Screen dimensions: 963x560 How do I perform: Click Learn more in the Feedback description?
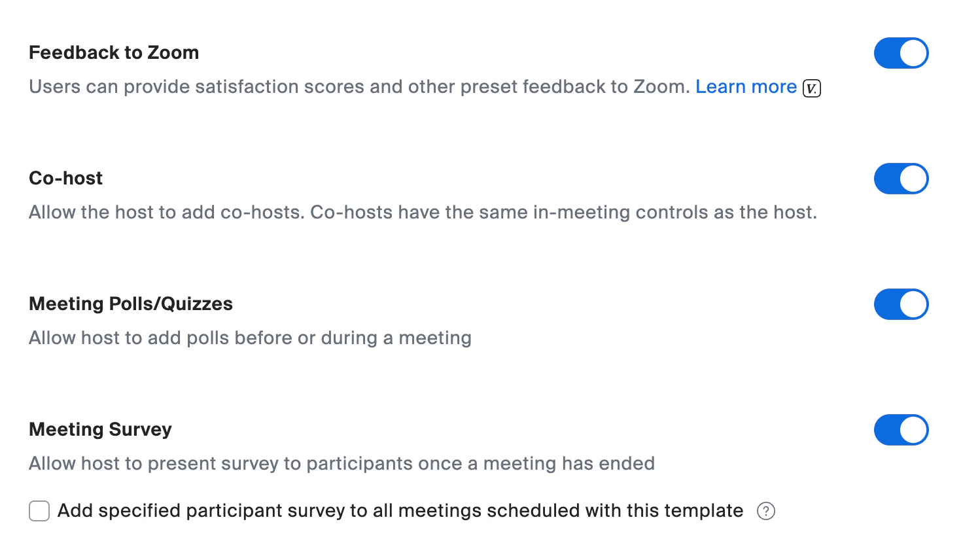pyautogui.click(x=746, y=86)
